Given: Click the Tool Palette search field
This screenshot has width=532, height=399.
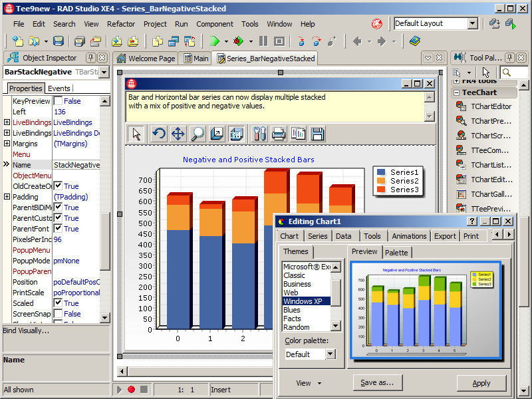Looking at the screenshot, I should 514,72.
